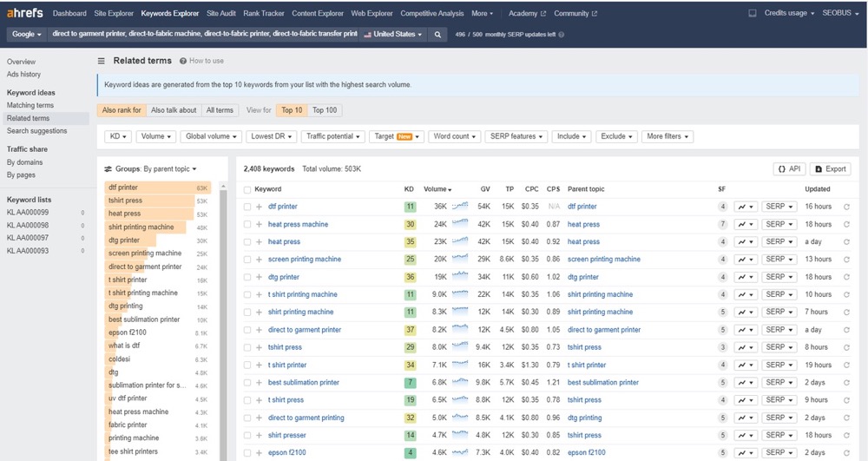Open the Lowest DR filter dropdown
The height and width of the screenshot is (461, 868).
point(271,136)
